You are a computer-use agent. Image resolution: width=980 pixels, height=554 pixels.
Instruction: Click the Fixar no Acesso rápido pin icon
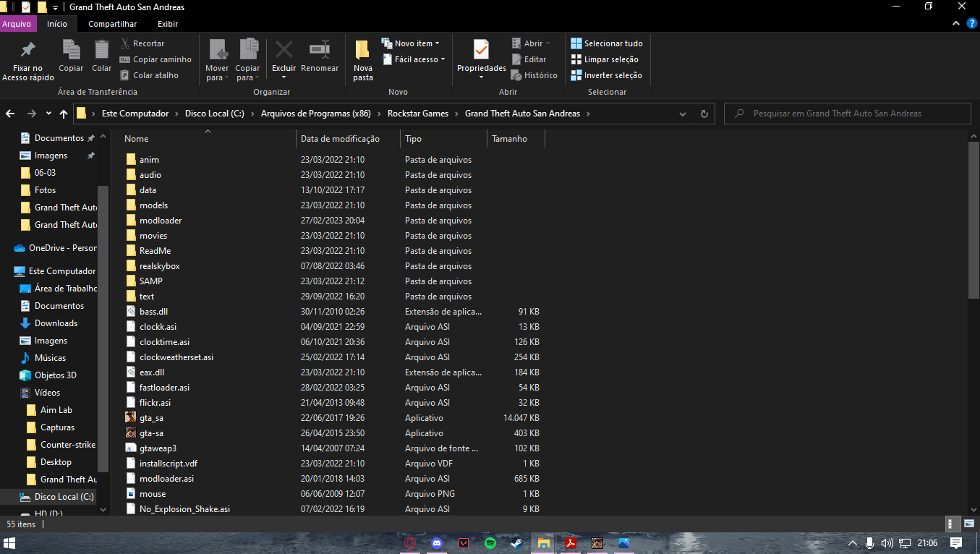point(28,50)
